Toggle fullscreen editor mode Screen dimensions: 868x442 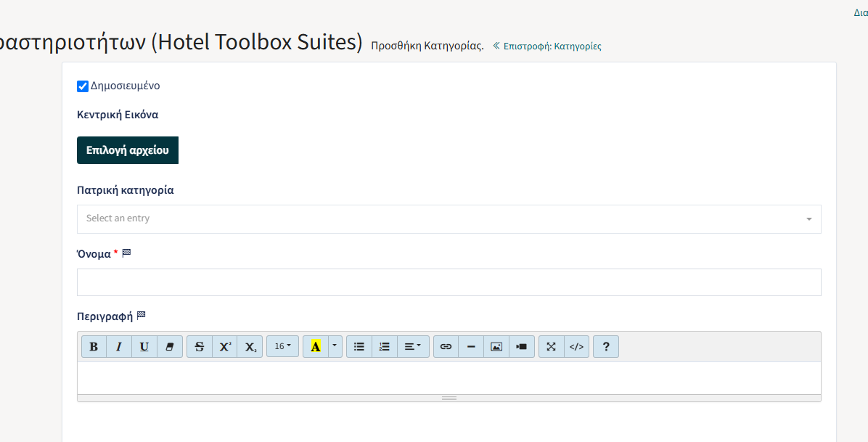click(x=552, y=347)
